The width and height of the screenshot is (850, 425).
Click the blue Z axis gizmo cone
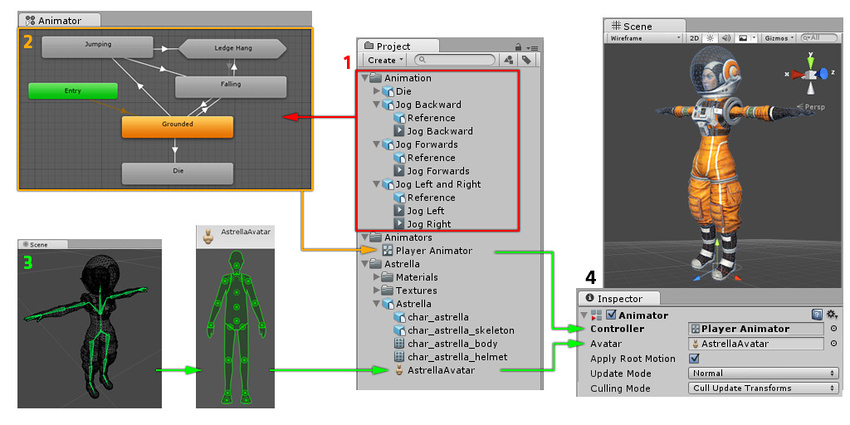[825, 73]
